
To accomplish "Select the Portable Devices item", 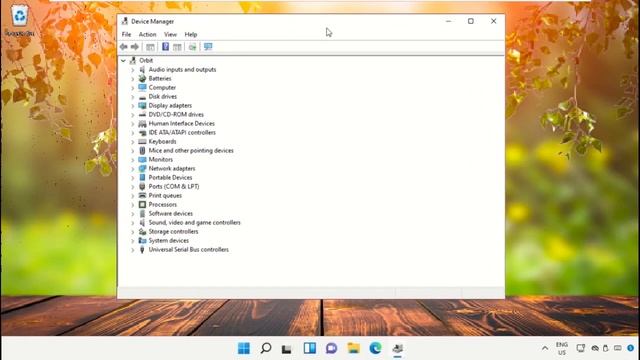I will tap(170, 177).
